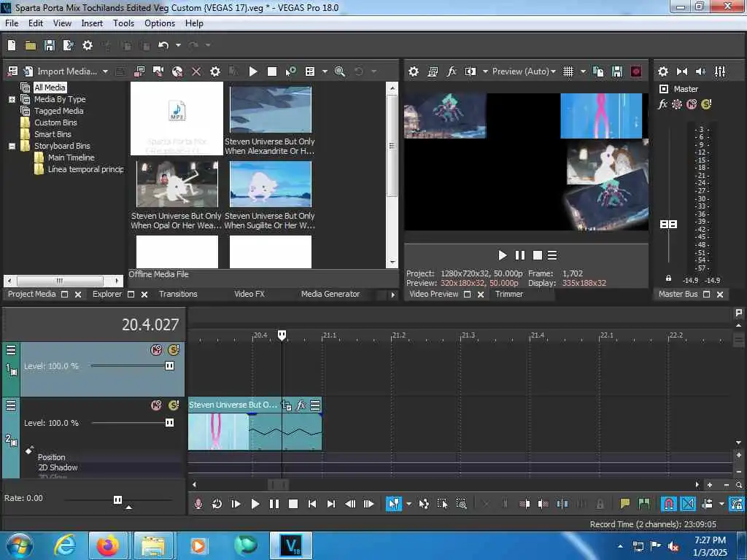Open Master Bus audio properties gear
The height and width of the screenshot is (560, 747).
coord(663,71)
